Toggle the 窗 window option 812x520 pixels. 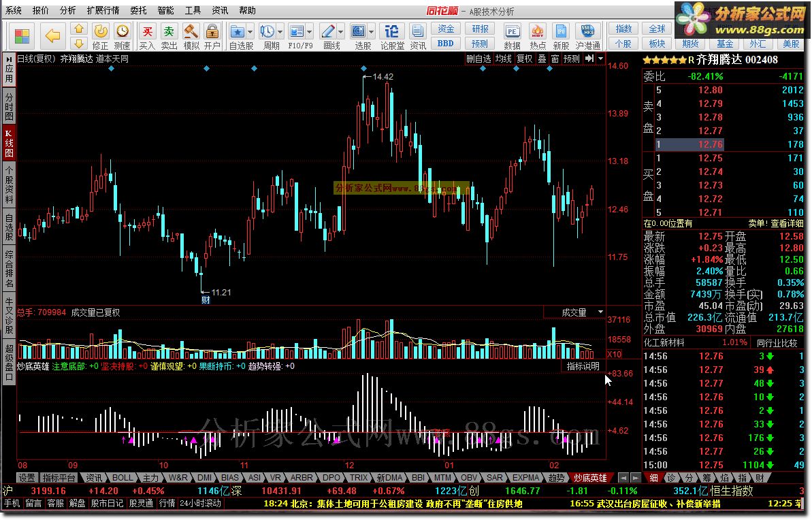pyautogui.click(x=555, y=59)
